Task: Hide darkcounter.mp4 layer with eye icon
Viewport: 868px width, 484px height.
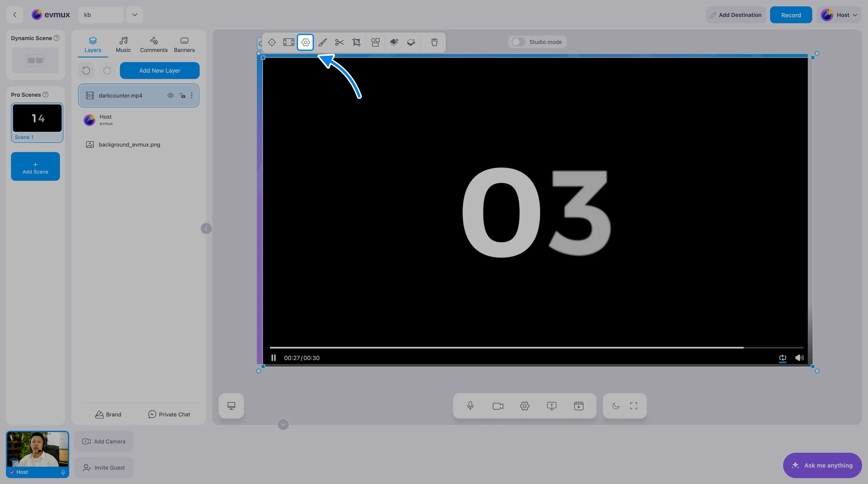Action: point(171,95)
